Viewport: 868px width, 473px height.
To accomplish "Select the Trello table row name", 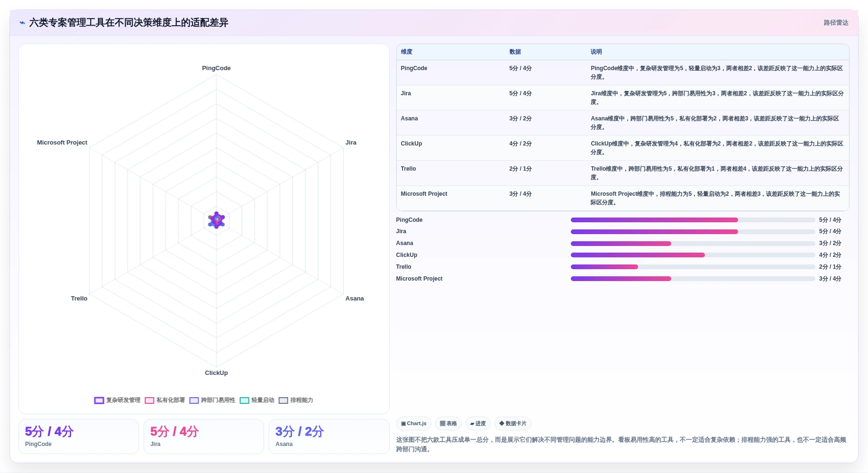I will (408, 169).
